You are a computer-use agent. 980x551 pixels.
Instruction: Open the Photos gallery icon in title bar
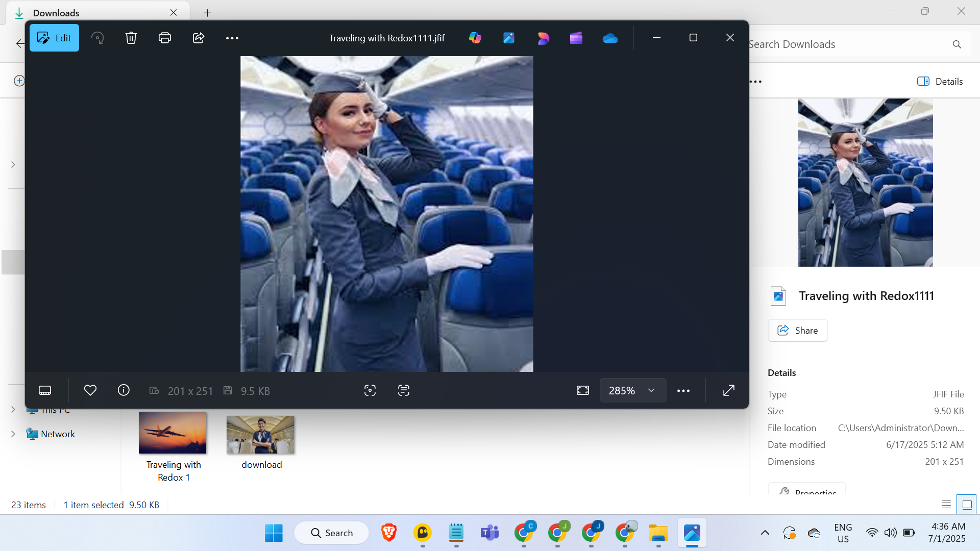click(x=509, y=38)
